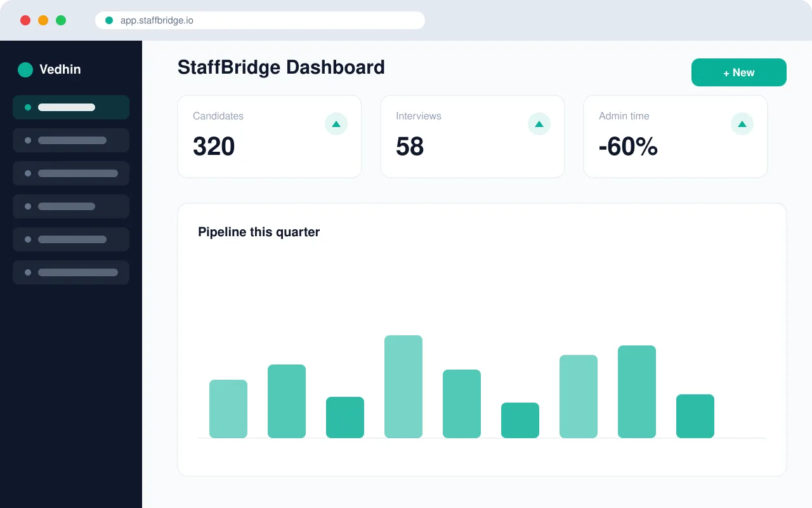This screenshot has width=812, height=508.
Task: Click the green window maximize dot
Action: coord(61,20)
